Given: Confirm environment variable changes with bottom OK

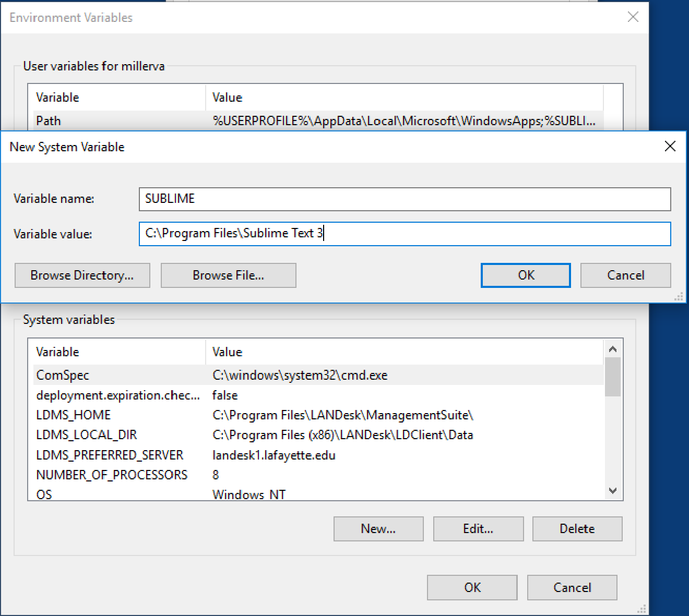Looking at the screenshot, I should point(471,587).
